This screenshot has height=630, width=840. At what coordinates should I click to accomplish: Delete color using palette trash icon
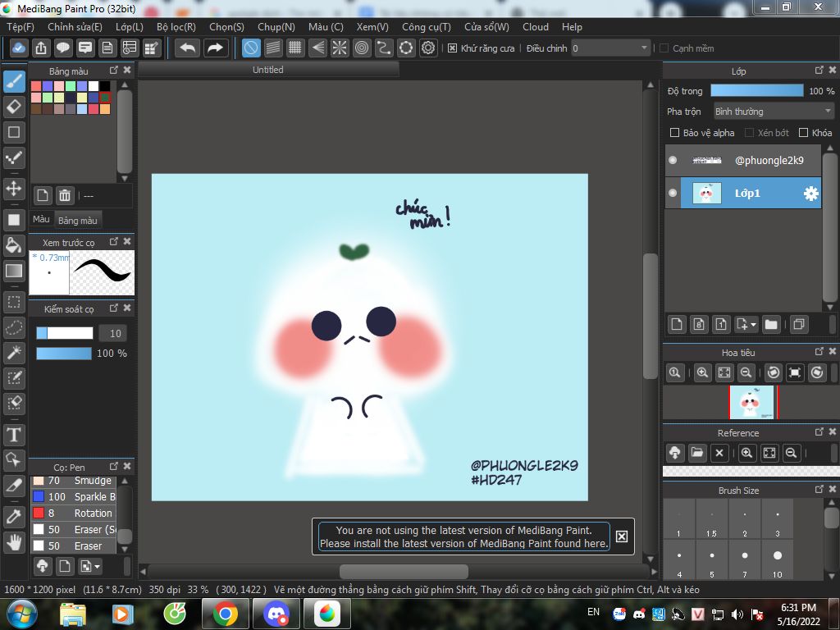click(65, 195)
